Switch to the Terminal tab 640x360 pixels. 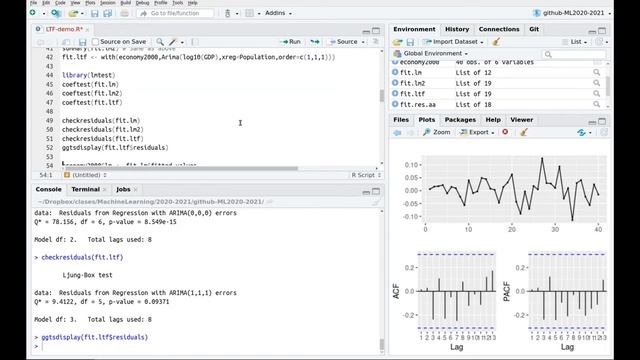[x=85, y=189]
